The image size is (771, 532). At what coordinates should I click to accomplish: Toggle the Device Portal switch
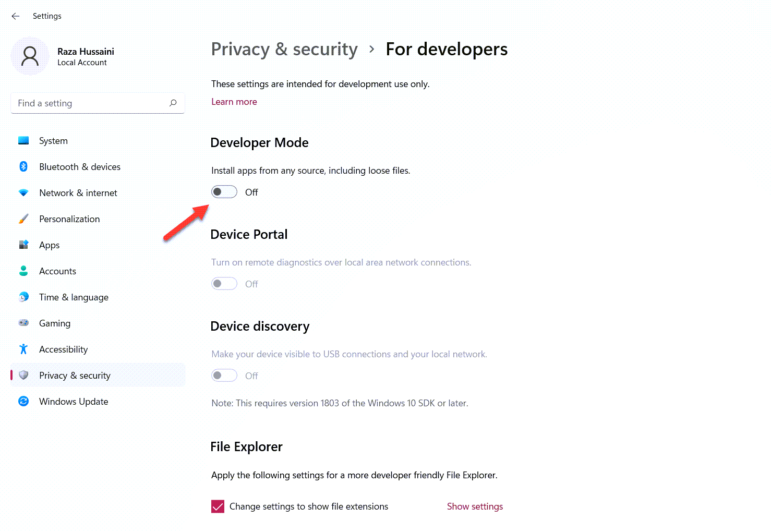pyautogui.click(x=224, y=284)
